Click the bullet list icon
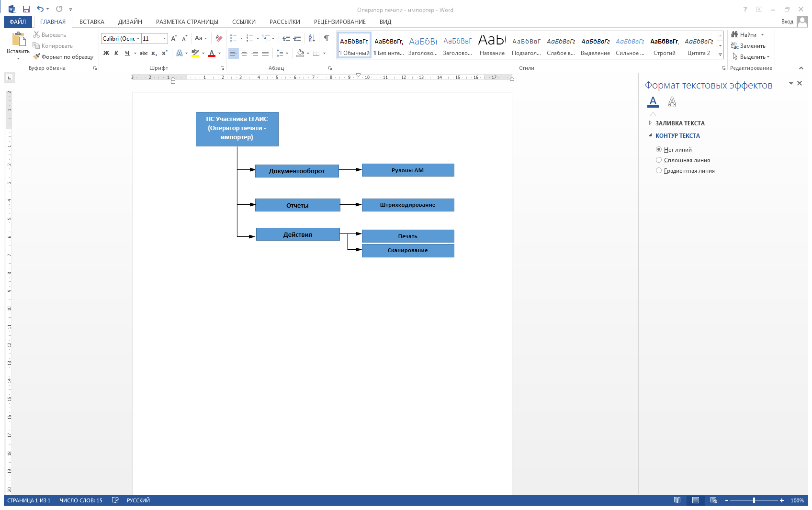812x510 pixels. pos(234,39)
